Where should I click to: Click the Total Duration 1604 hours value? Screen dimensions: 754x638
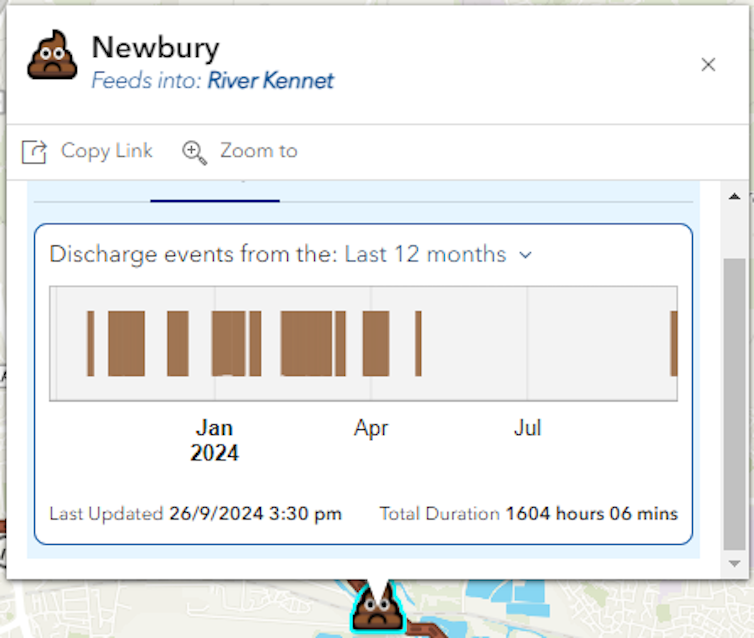(591, 514)
